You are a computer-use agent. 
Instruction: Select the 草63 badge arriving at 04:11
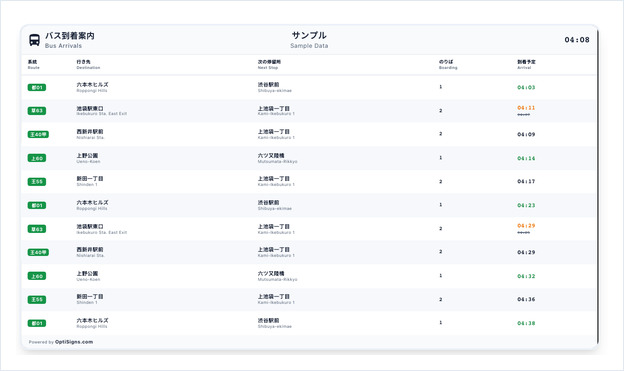tap(37, 111)
